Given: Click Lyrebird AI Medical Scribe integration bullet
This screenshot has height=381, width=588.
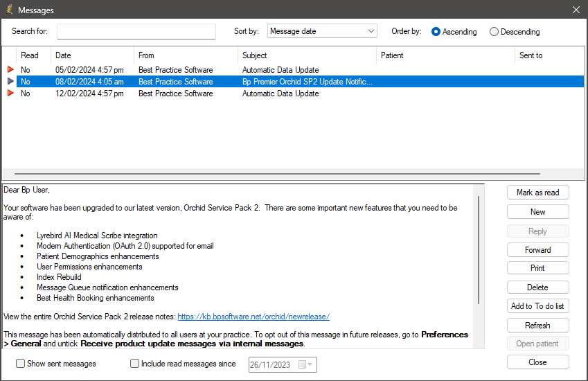Looking at the screenshot, I should 97,236.
